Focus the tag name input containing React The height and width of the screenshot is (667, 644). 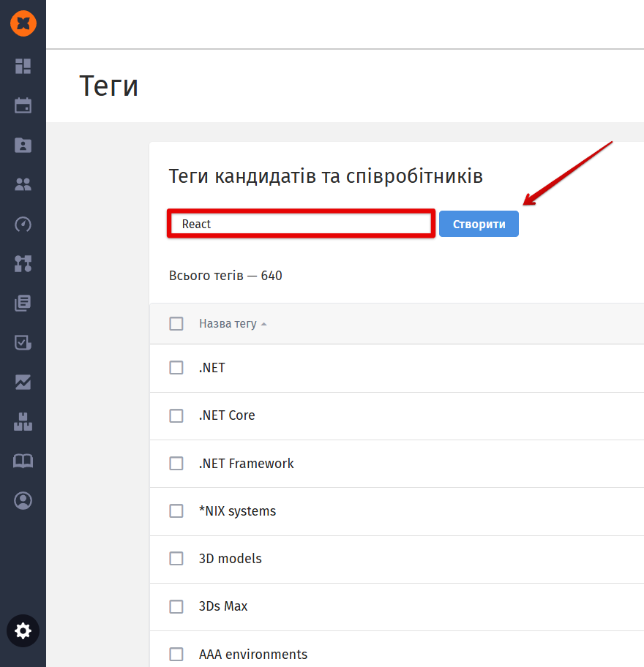(302, 224)
